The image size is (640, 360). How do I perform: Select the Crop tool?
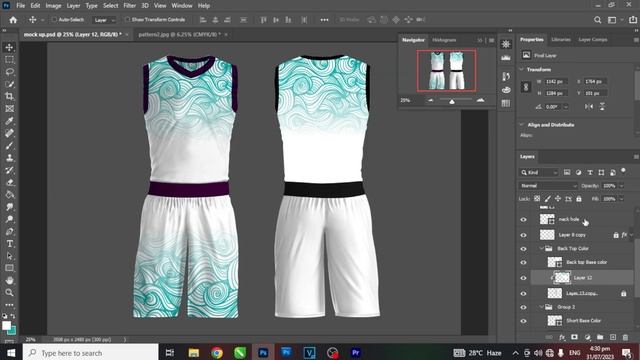(x=9, y=96)
